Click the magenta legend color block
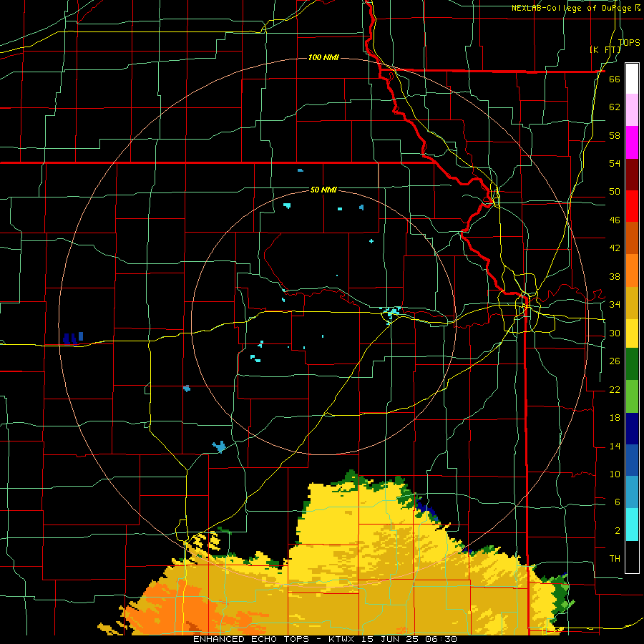The image size is (644, 644). click(x=632, y=142)
